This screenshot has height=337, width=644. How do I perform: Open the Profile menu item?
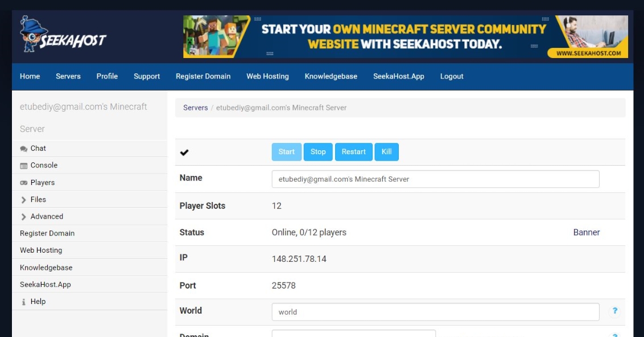point(107,76)
